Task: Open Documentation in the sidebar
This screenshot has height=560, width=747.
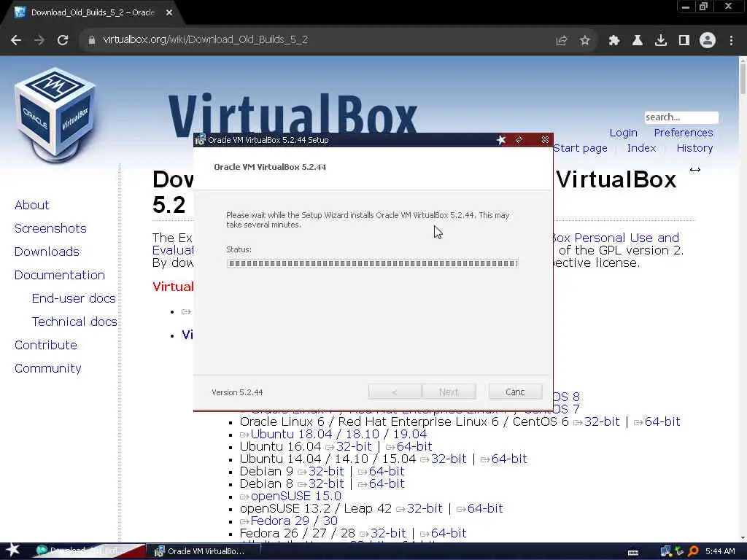Action: tap(60, 275)
